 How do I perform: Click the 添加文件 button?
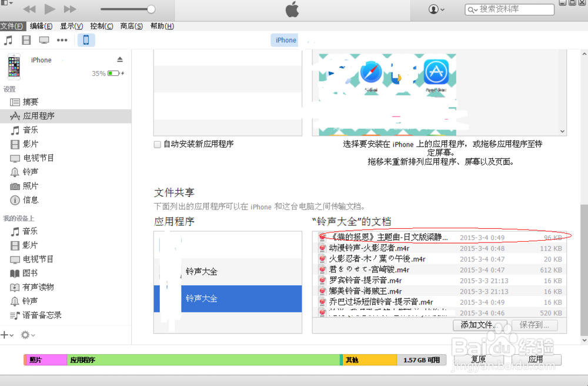[x=480, y=325]
